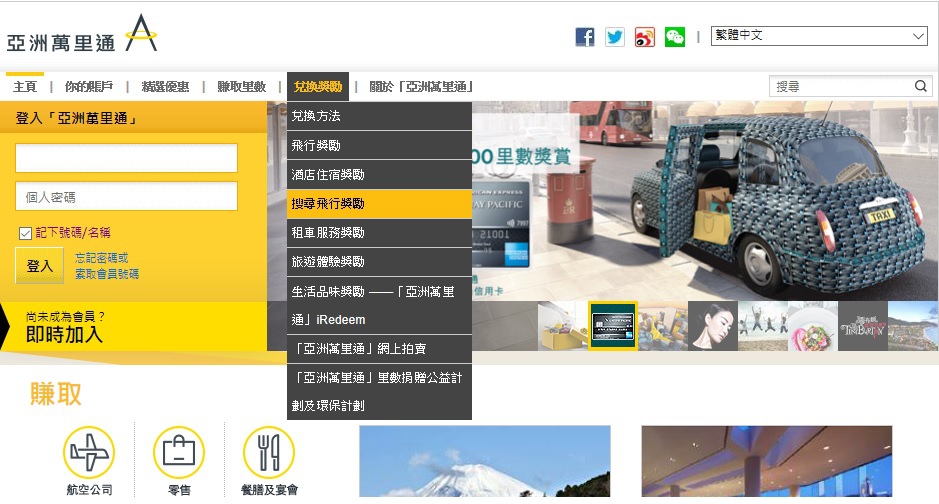The height and width of the screenshot is (504, 939).
Task: Click the 個人密碼 password field
Action: (126, 196)
